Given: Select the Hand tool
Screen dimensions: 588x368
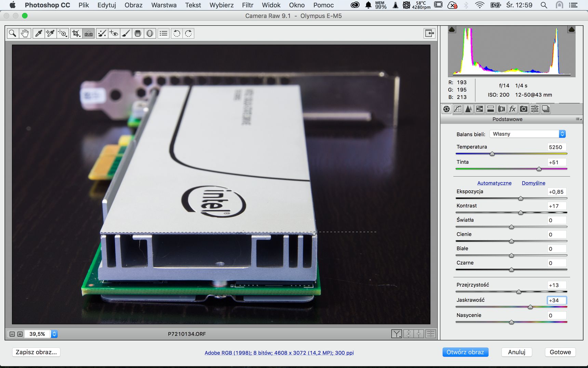Looking at the screenshot, I should (x=25, y=33).
